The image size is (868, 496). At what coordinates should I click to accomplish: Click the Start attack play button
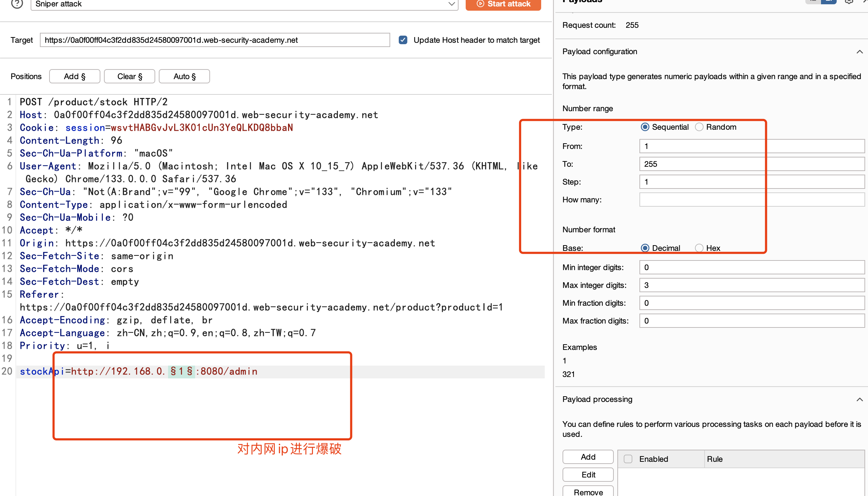coord(503,4)
